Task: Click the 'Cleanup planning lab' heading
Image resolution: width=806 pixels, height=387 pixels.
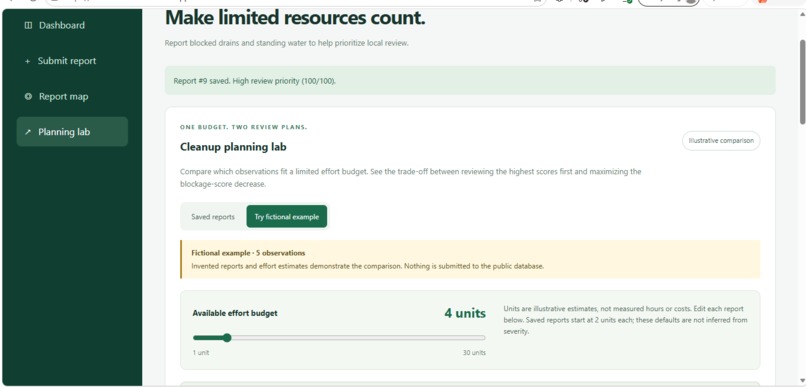Action: pos(233,147)
